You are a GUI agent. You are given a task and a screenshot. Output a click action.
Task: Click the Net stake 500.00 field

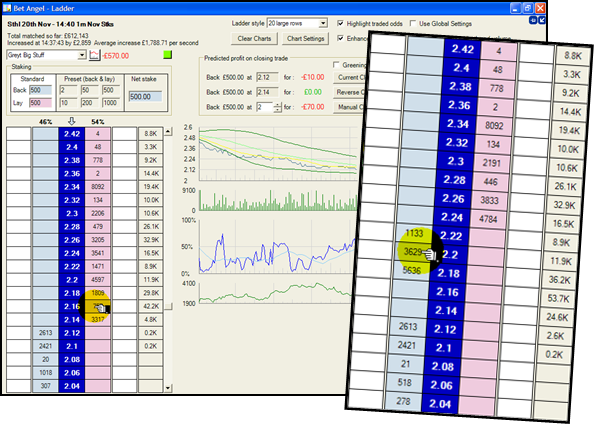[145, 97]
